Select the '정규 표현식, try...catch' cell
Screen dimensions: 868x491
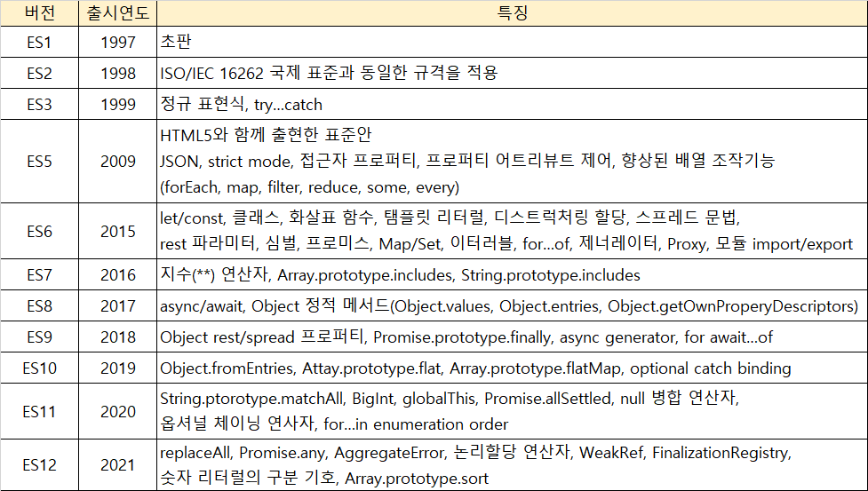click(512, 104)
